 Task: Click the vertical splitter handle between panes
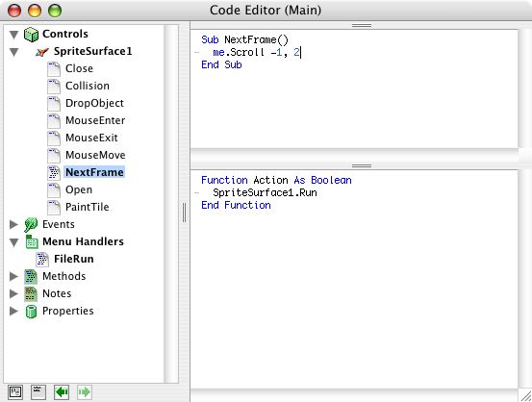[x=185, y=213]
